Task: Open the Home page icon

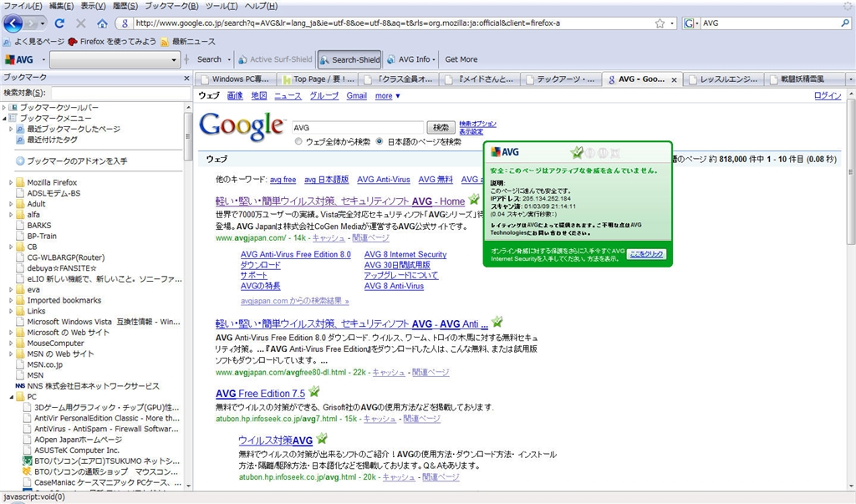Action: [x=102, y=23]
